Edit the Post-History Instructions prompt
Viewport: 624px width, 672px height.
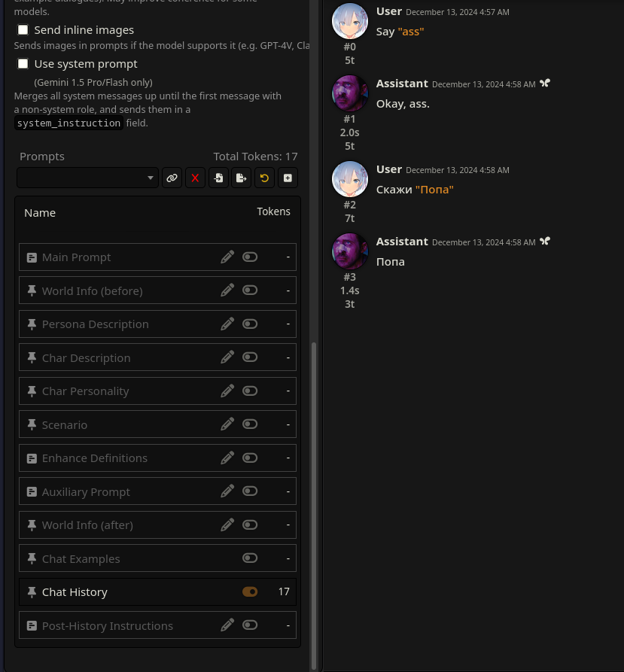pos(227,625)
